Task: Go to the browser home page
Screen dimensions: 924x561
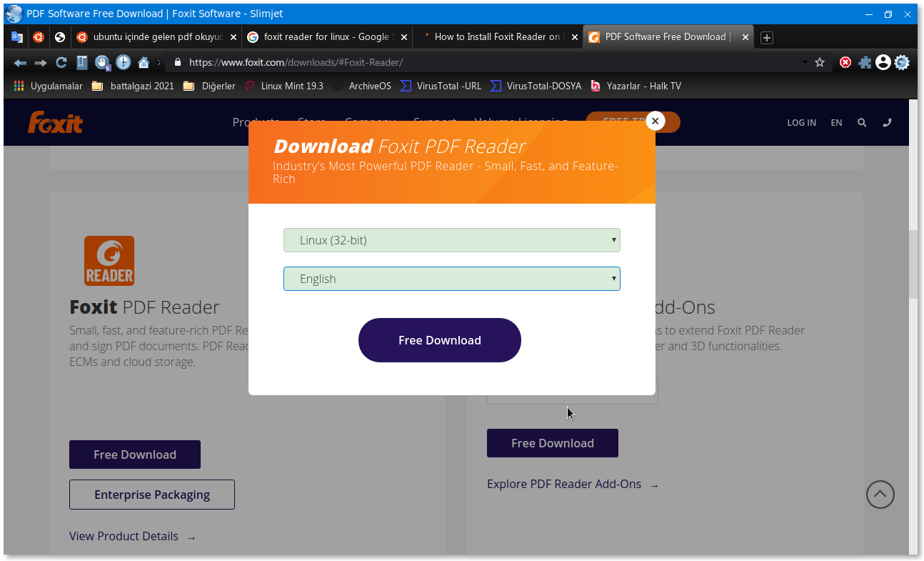Action: 144,62
